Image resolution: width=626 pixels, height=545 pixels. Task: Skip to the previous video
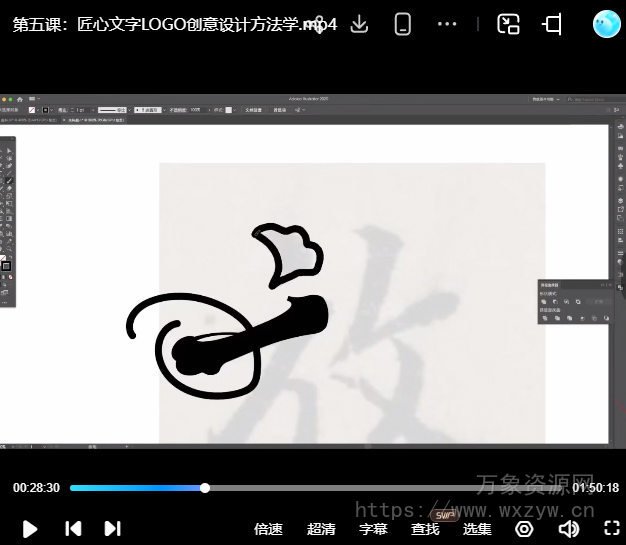73,528
